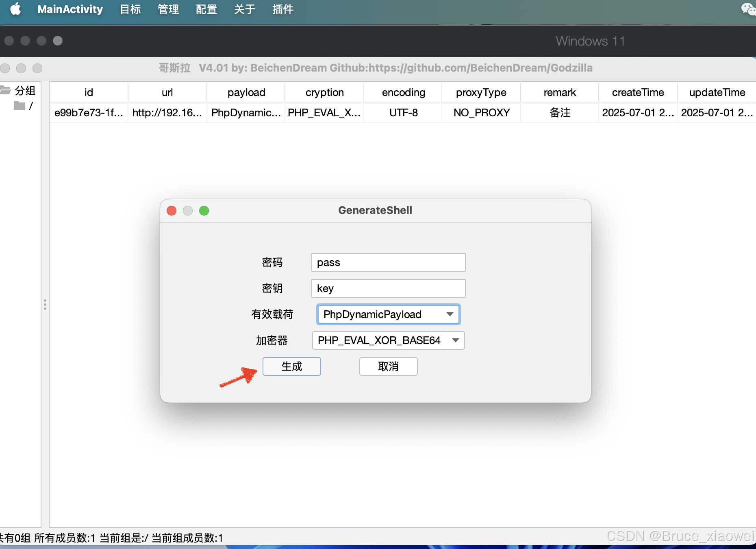Click the 取消 button

click(x=388, y=366)
